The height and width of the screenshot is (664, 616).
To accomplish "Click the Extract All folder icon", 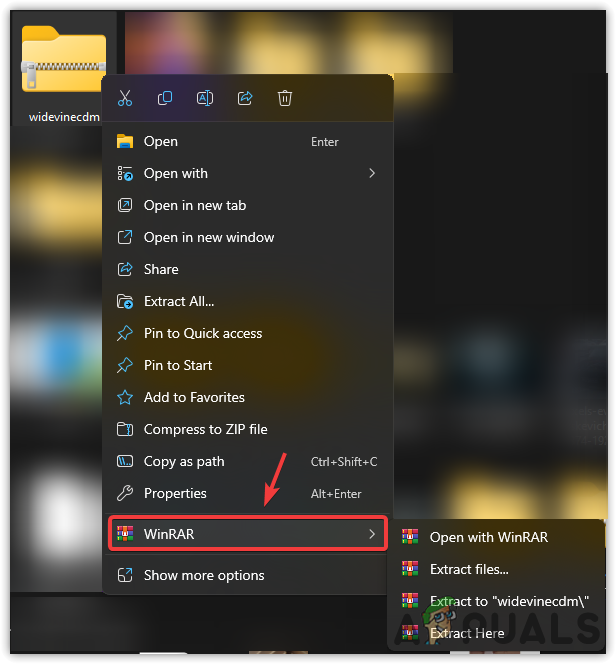I will click(x=125, y=302).
